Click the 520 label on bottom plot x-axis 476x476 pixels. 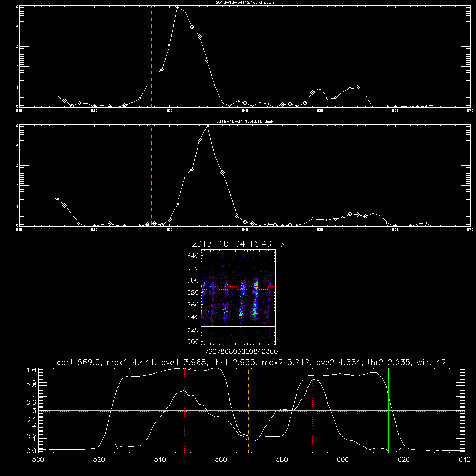tap(99, 460)
